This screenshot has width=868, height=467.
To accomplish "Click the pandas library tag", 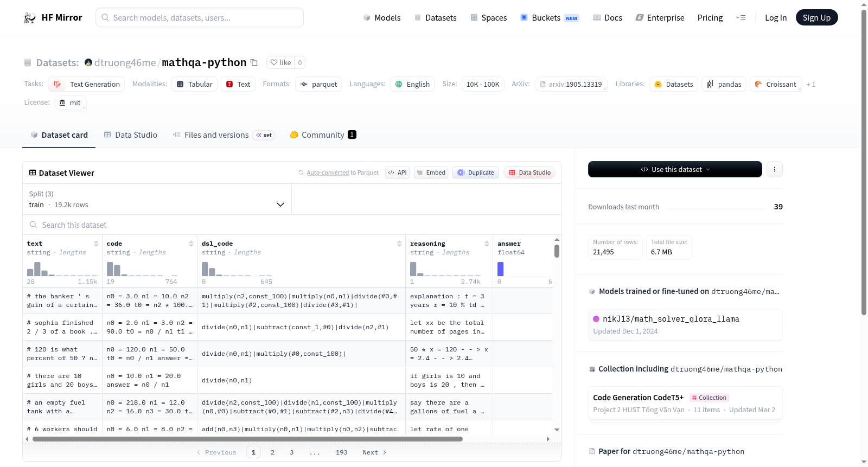I will 724,84.
